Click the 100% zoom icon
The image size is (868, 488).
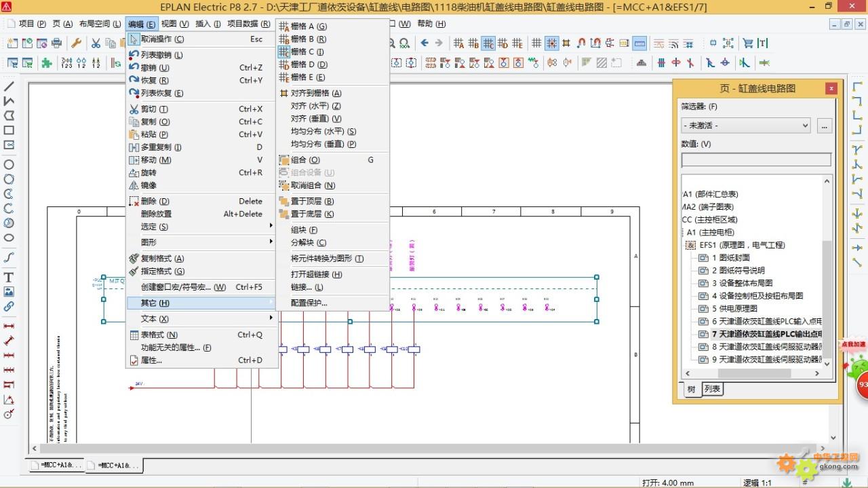tap(404, 43)
